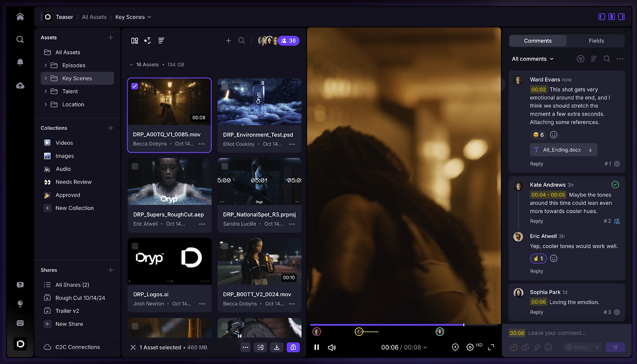Send the comment

click(x=615, y=348)
